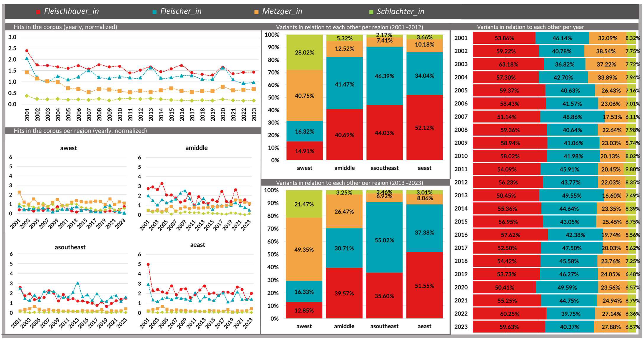
Task: Click the orange Metzger_in legend swatch
Action: pyautogui.click(x=256, y=12)
